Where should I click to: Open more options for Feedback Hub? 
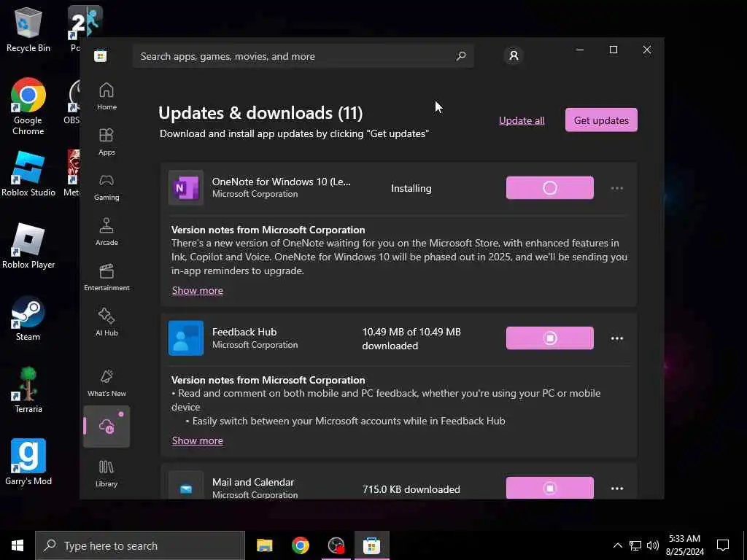[617, 338]
